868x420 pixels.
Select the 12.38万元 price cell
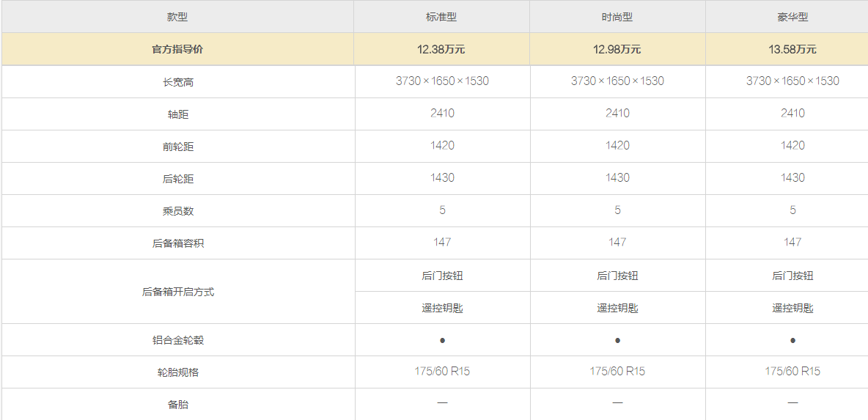point(442,49)
